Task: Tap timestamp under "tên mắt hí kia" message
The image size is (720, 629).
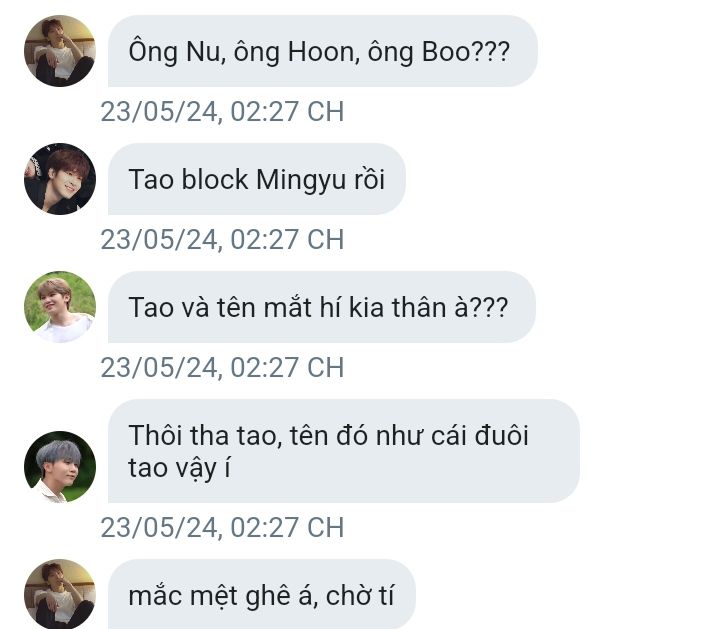Action: click(222, 367)
